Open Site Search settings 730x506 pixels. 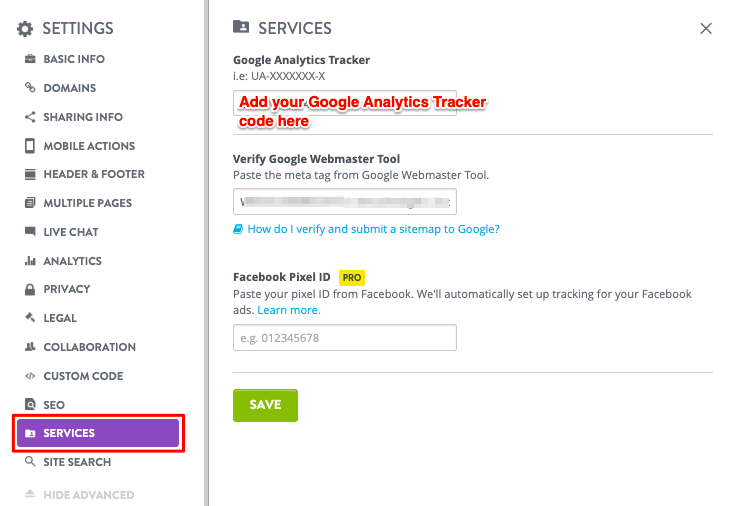coord(77,462)
